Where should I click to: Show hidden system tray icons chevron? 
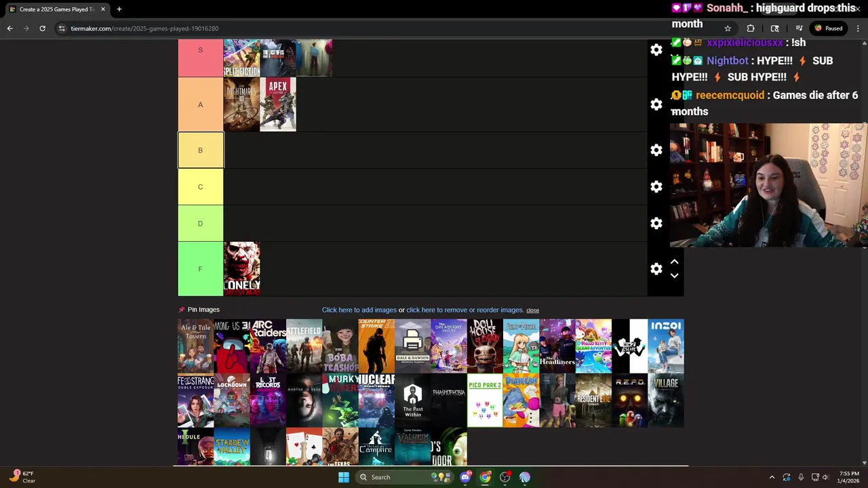(x=772, y=477)
